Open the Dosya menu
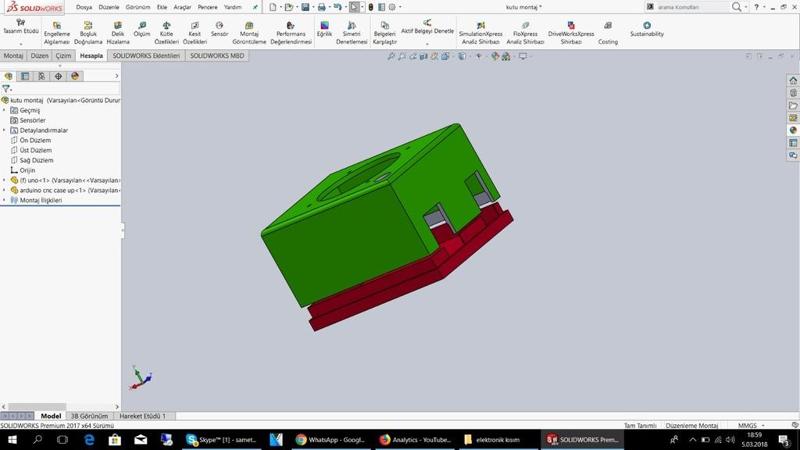 pyautogui.click(x=84, y=7)
